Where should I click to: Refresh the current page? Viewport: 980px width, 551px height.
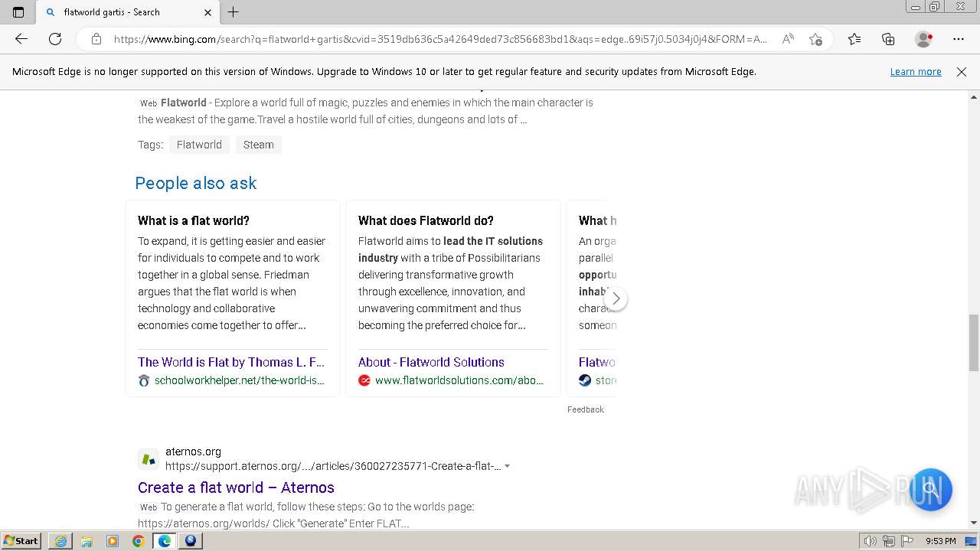tap(55, 39)
